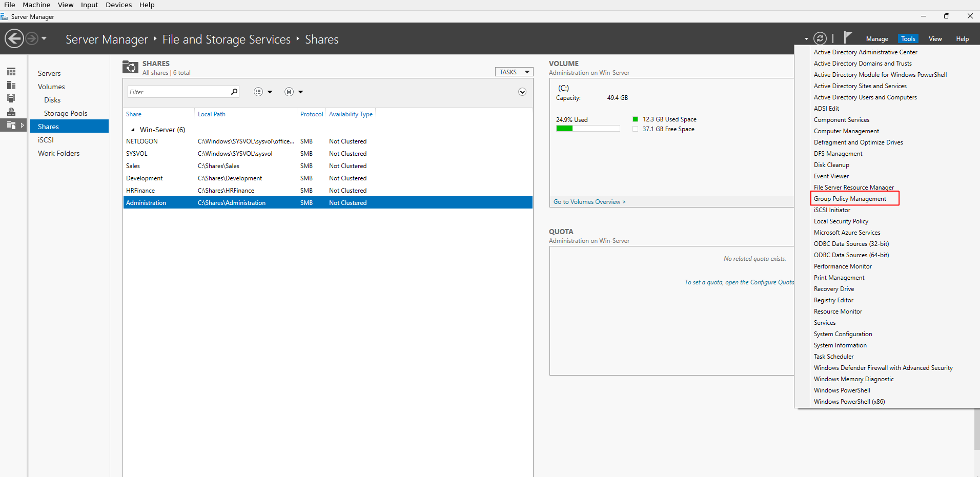Image resolution: width=980 pixels, height=477 pixels.
Task: Open the Tools menu
Action: point(908,39)
